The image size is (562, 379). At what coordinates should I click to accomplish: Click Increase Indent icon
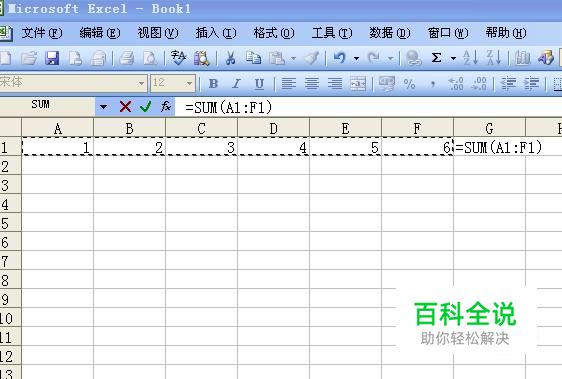(532, 84)
